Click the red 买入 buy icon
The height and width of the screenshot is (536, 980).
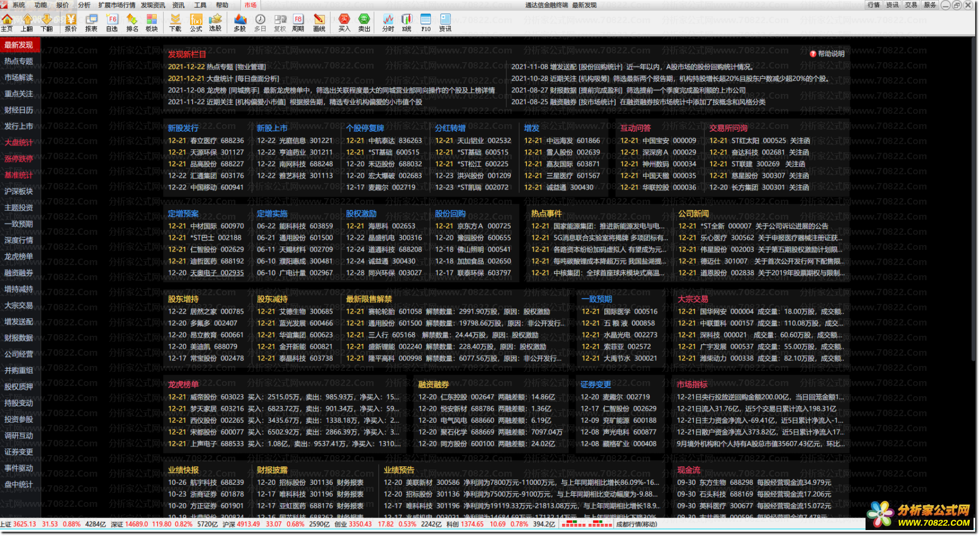coord(344,23)
